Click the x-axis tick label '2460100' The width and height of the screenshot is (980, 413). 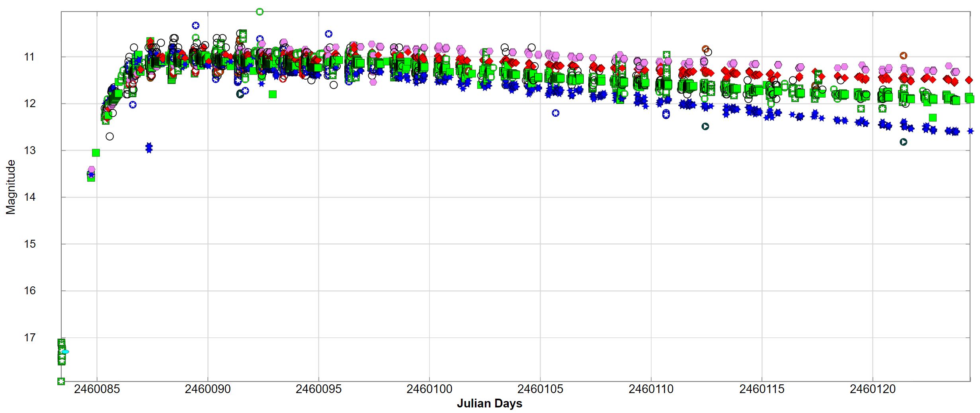point(429,389)
